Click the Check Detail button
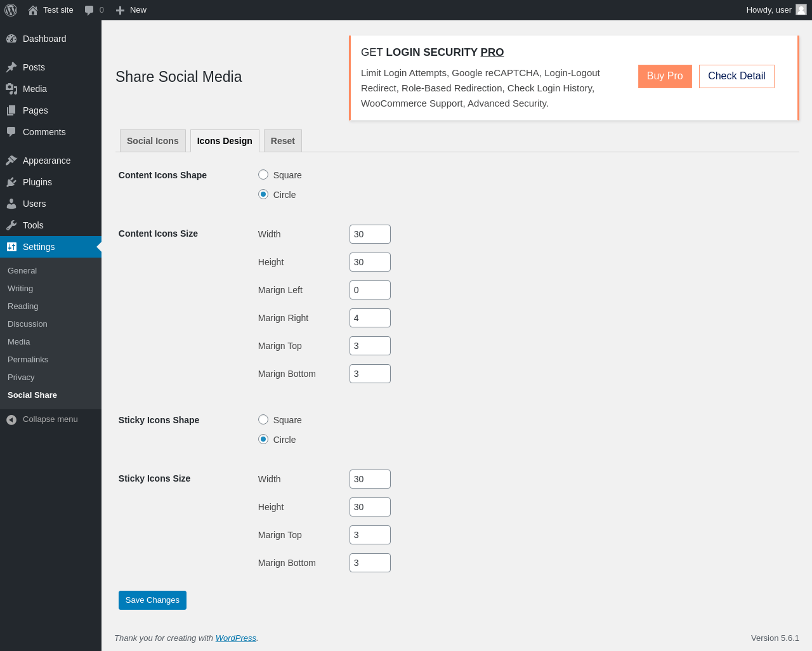The height and width of the screenshot is (651, 812). [x=737, y=76]
